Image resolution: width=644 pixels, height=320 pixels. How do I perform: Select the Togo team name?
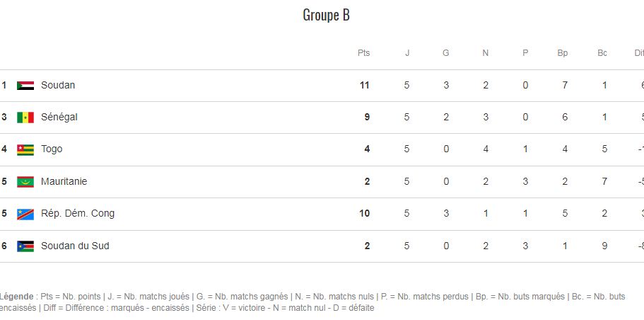pyautogui.click(x=52, y=149)
